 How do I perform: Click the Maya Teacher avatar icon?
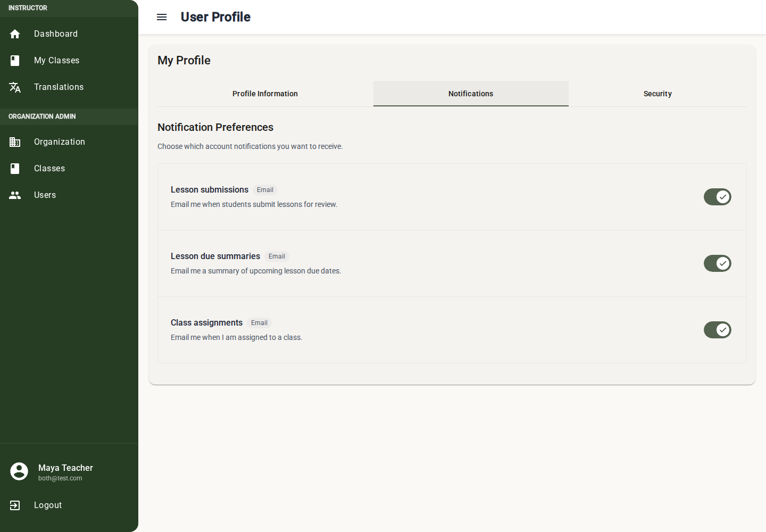(x=19, y=471)
